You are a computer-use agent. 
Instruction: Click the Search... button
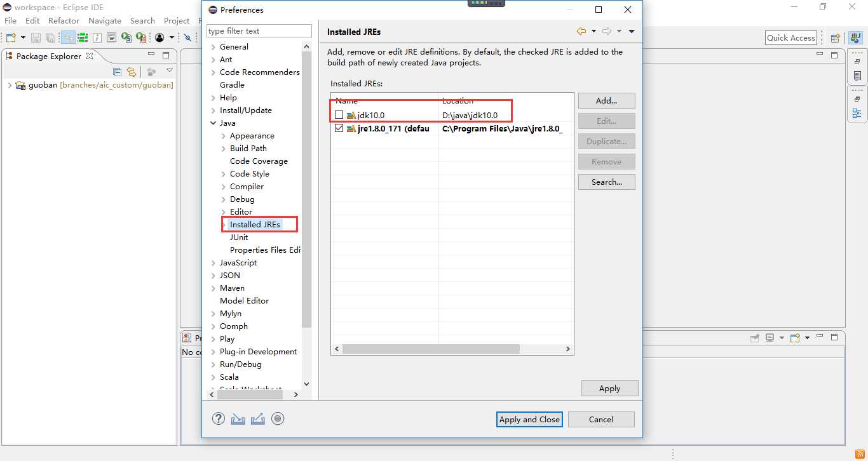click(606, 182)
